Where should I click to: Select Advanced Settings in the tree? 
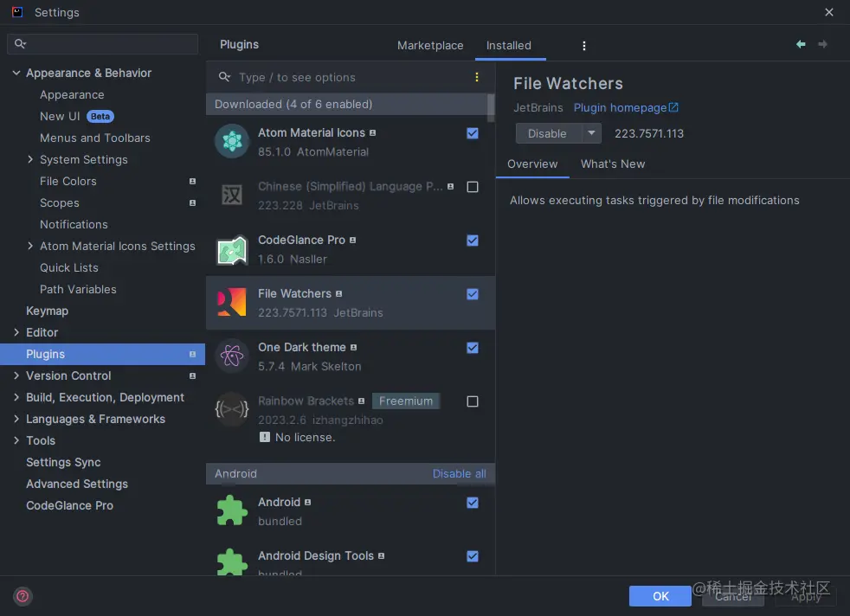tap(77, 484)
